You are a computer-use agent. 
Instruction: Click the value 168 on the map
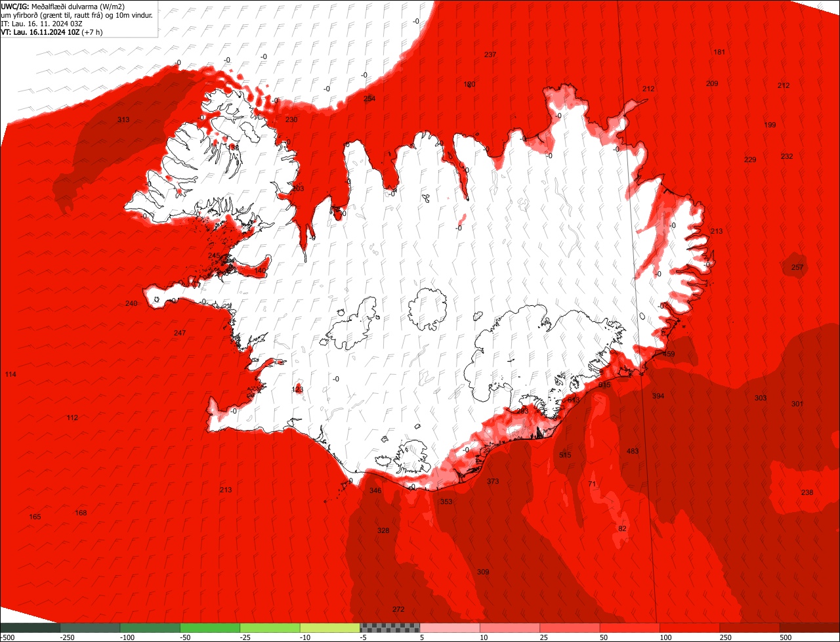tap(81, 513)
